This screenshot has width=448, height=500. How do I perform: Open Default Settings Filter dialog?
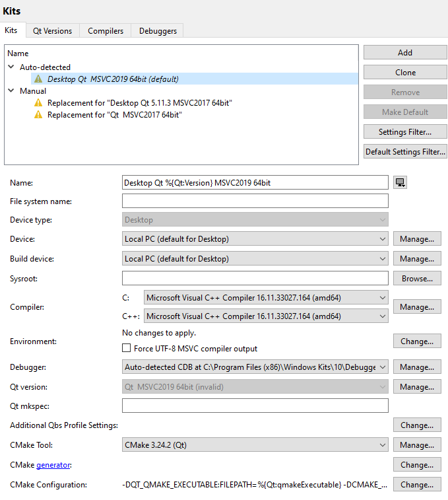(x=405, y=151)
